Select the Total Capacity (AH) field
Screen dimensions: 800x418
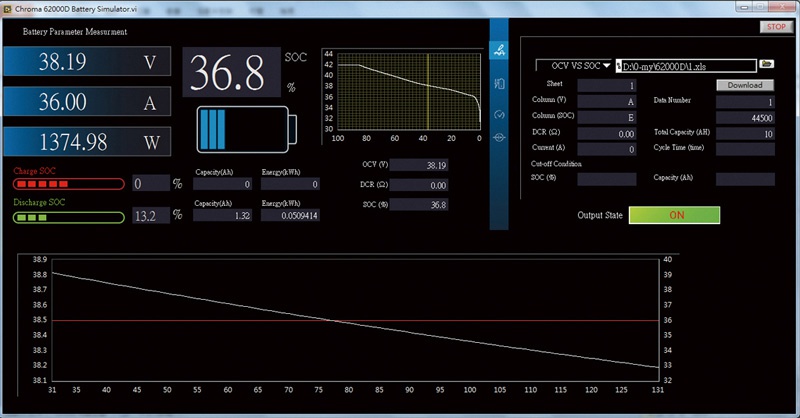(745, 133)
